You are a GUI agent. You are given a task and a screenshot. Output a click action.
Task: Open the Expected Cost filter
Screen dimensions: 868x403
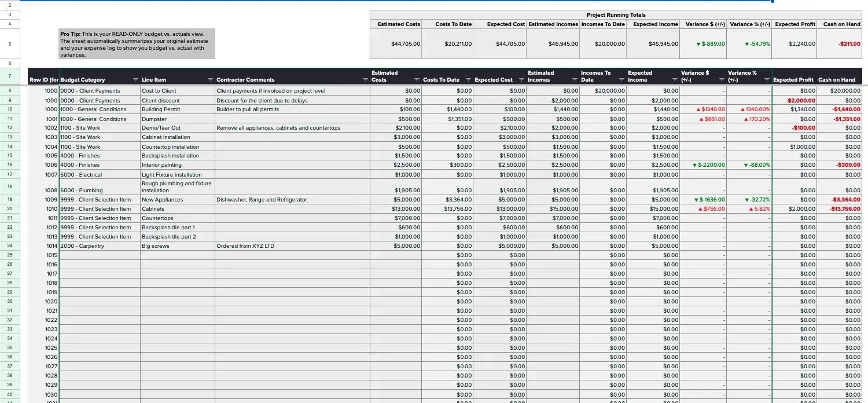pyautogui.click(x=521, y=80)
